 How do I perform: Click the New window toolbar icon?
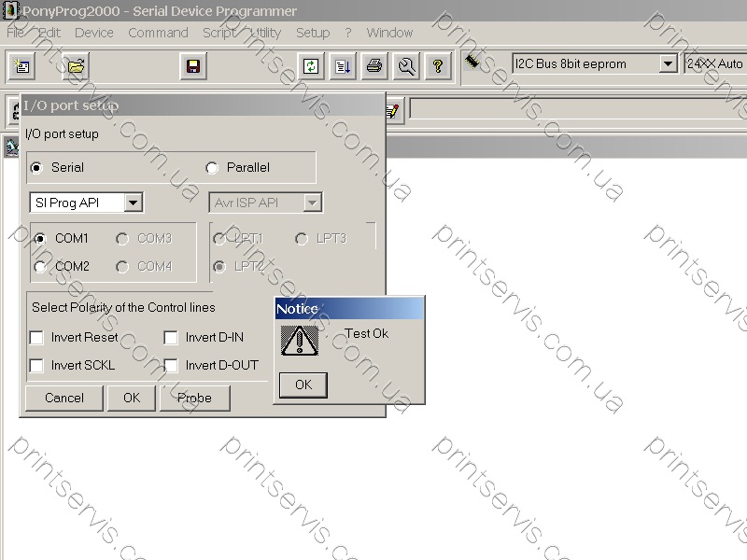point(21,65)
